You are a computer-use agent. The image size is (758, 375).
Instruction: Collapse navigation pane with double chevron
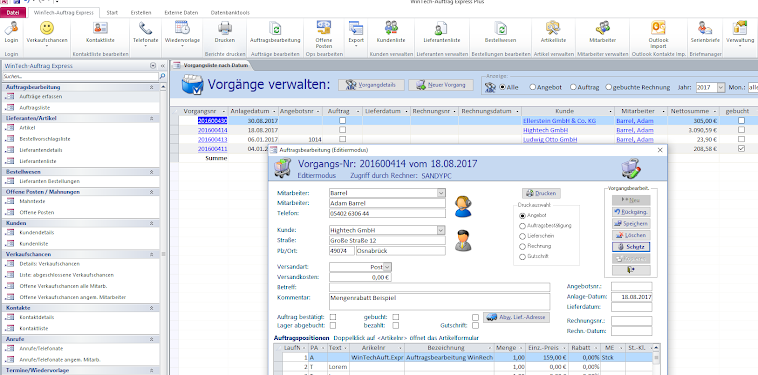pyautogui.click(x=163, y=66)
